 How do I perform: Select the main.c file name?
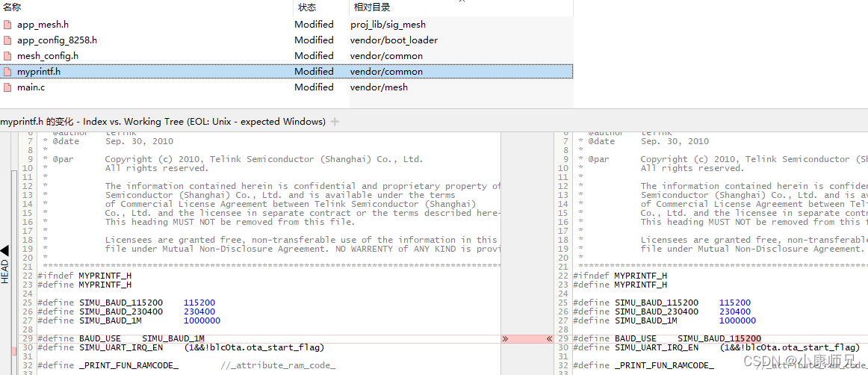31,87
